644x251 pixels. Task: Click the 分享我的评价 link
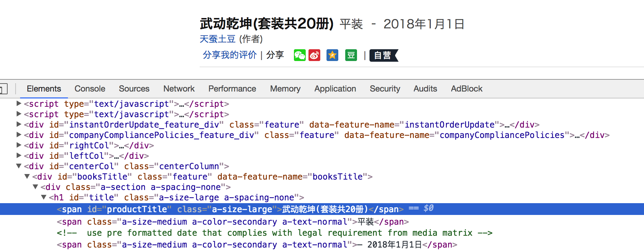(229, 55)
